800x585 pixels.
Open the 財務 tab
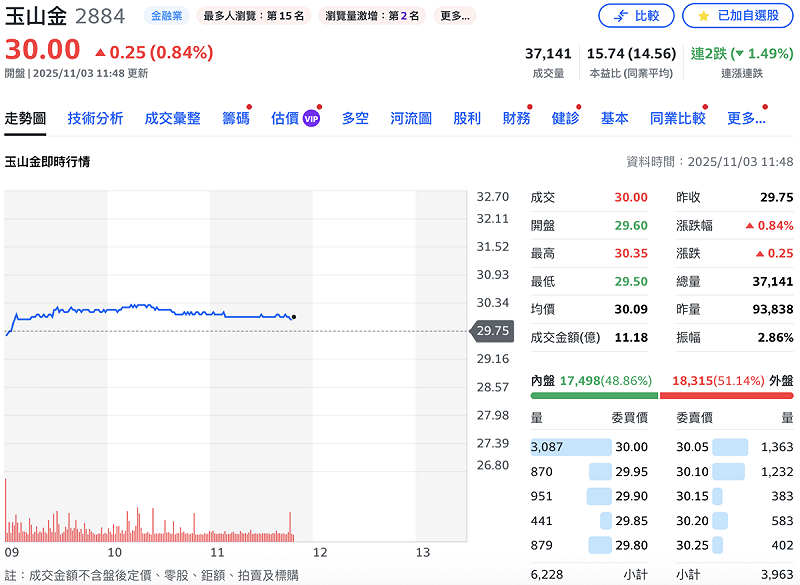pos(516,118)
